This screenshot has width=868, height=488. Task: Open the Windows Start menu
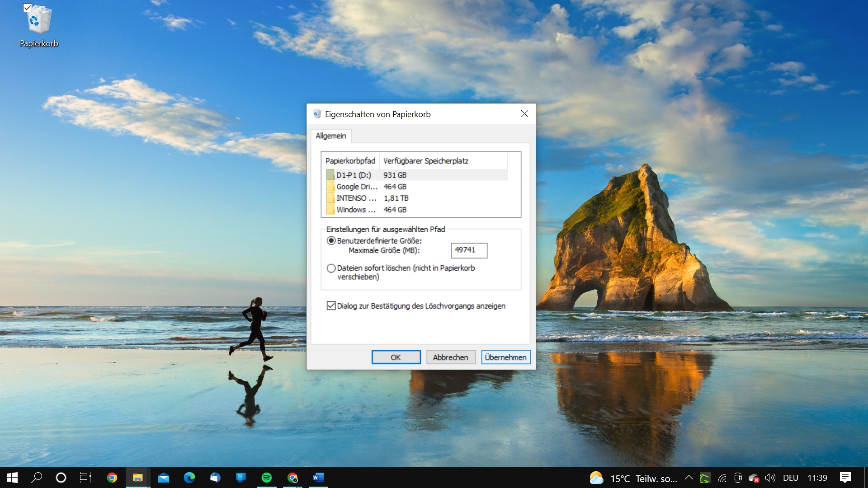pos(11,478)
